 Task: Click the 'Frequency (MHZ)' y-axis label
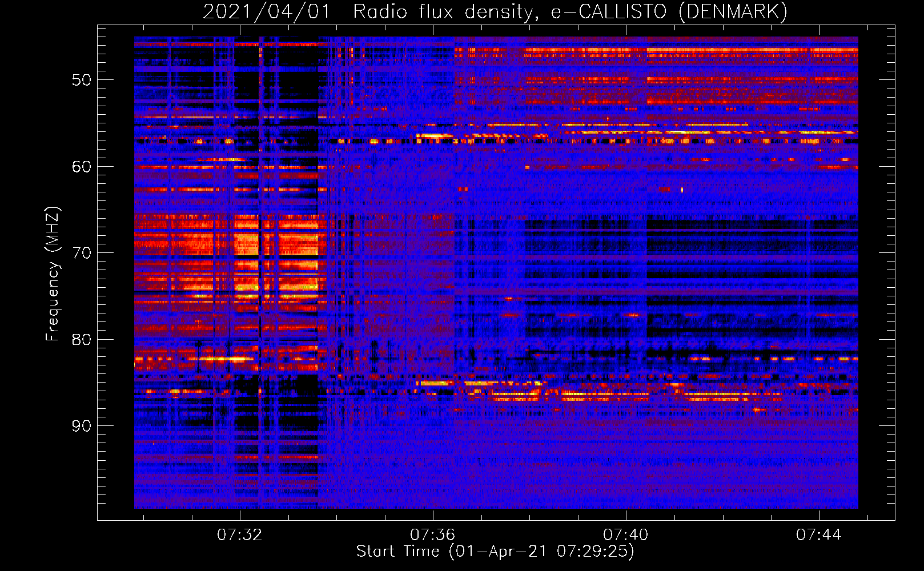pyautogui.click(x=53, y=274)
